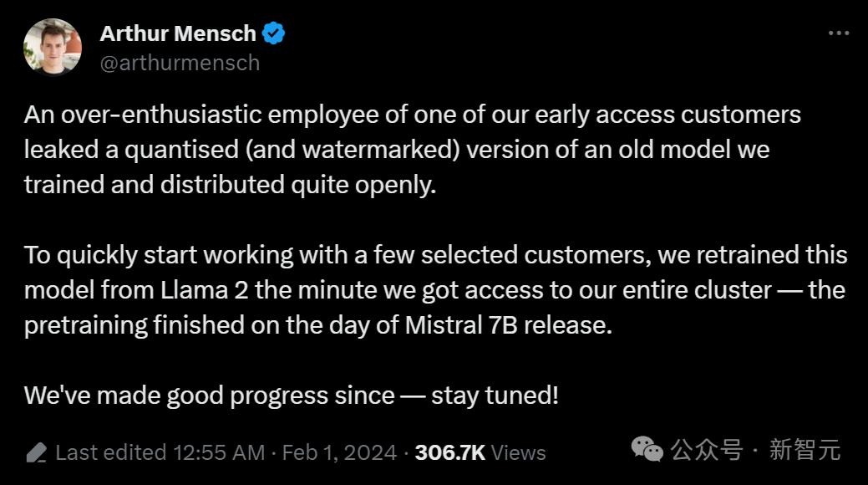Screen dimensions: 868x485
Task: Open the "Last edited" edit history text
Action: [x=111, y=453]
